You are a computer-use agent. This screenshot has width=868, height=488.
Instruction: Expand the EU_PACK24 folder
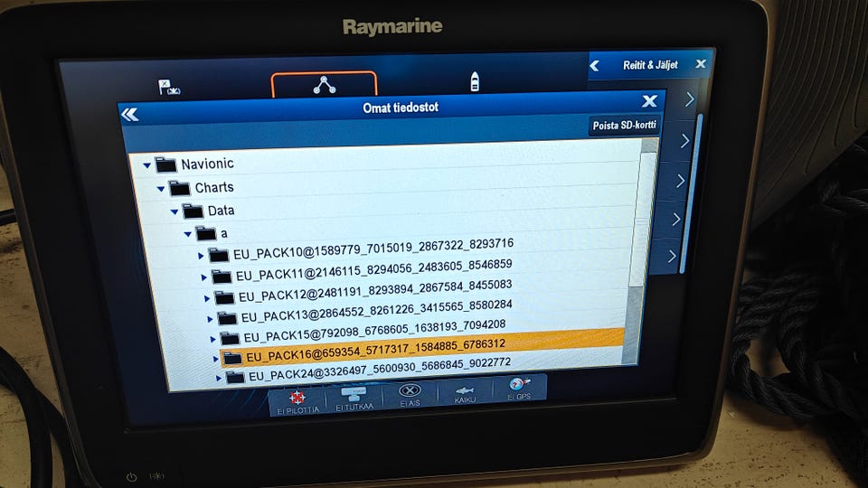[218, 379]
